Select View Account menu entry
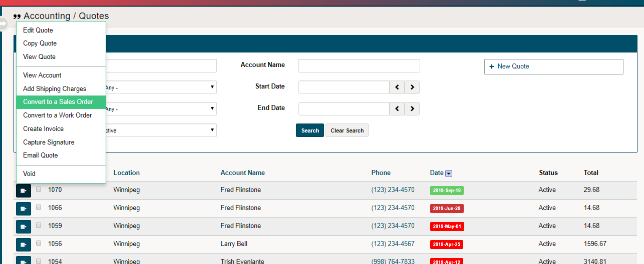Image resolution: width=644 pixels, height=264 pixels. click(x=61, y=75)
